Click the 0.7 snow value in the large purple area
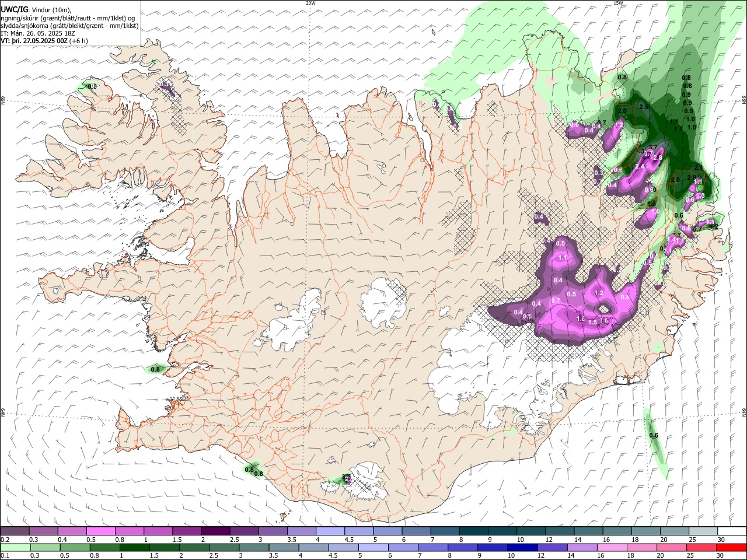The height and width of the screenshot is (560, 747). click(556, 301)
